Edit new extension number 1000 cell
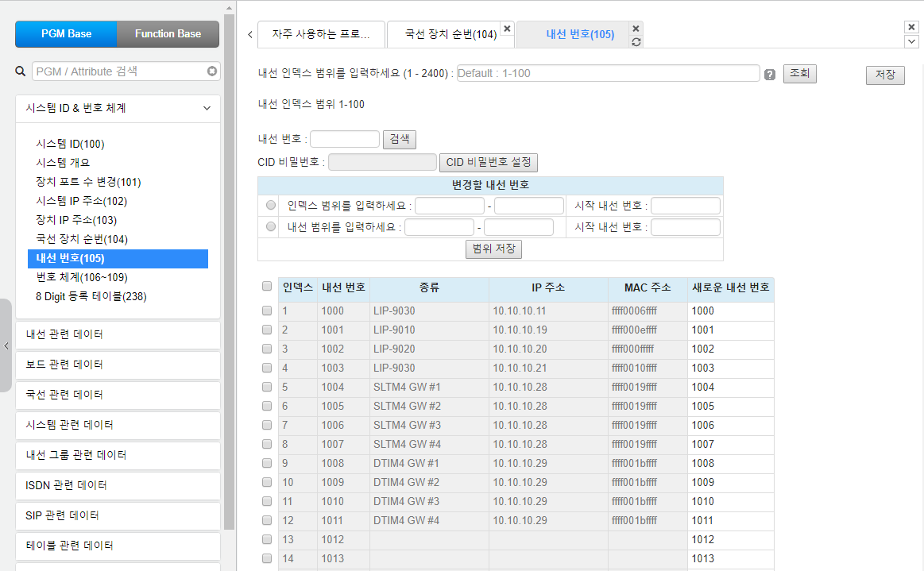This screenshot has width=924, height=571. (x=731, y=311)
